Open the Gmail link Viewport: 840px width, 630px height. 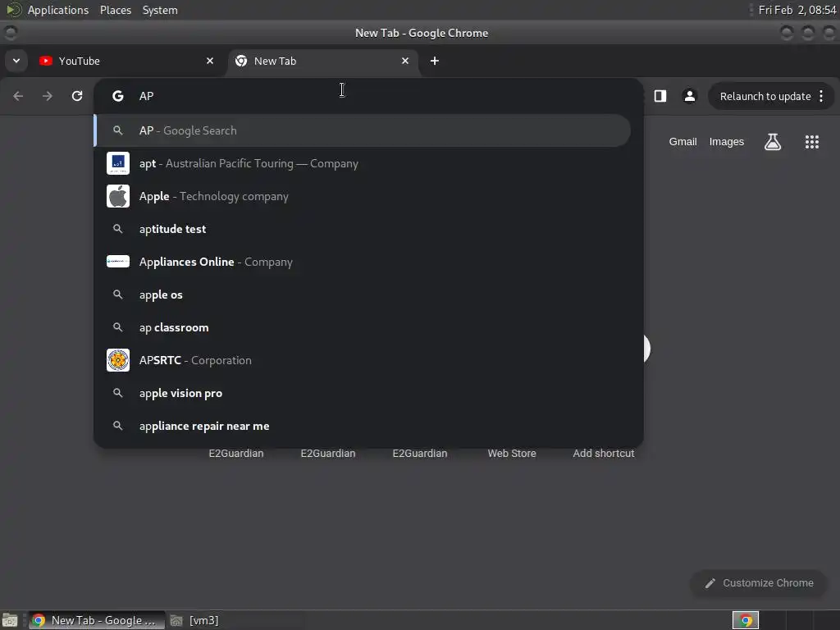(682, 142)
